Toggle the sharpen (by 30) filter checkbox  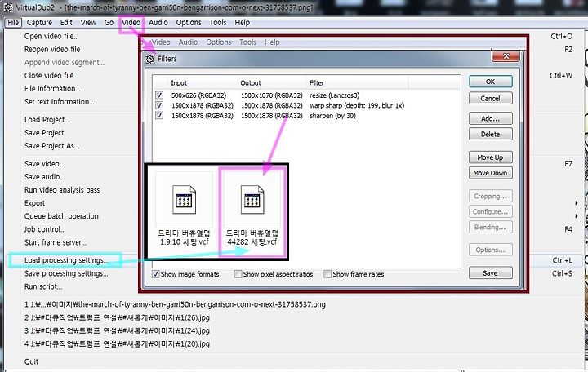pos(159,115)
